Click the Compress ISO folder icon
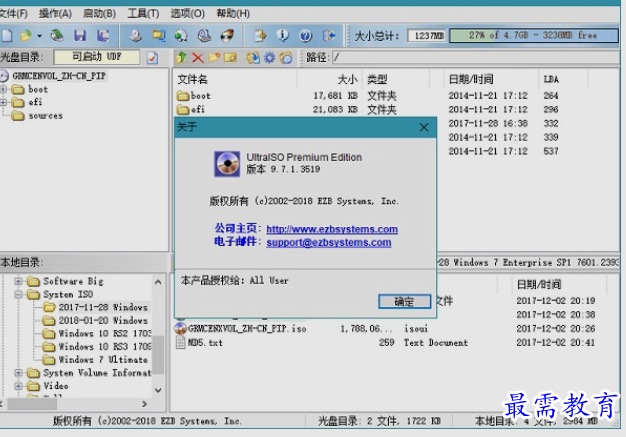Screen dimensions: 626x437 pos(159,36)
